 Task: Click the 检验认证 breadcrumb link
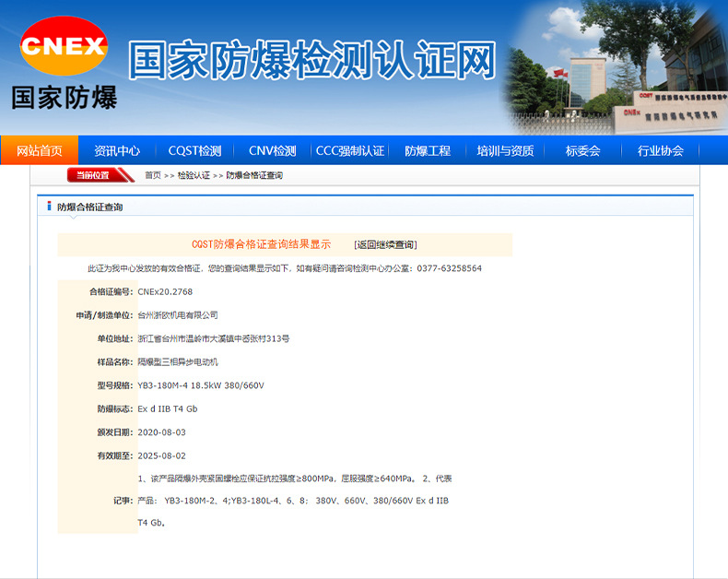(x=194, y=175)
